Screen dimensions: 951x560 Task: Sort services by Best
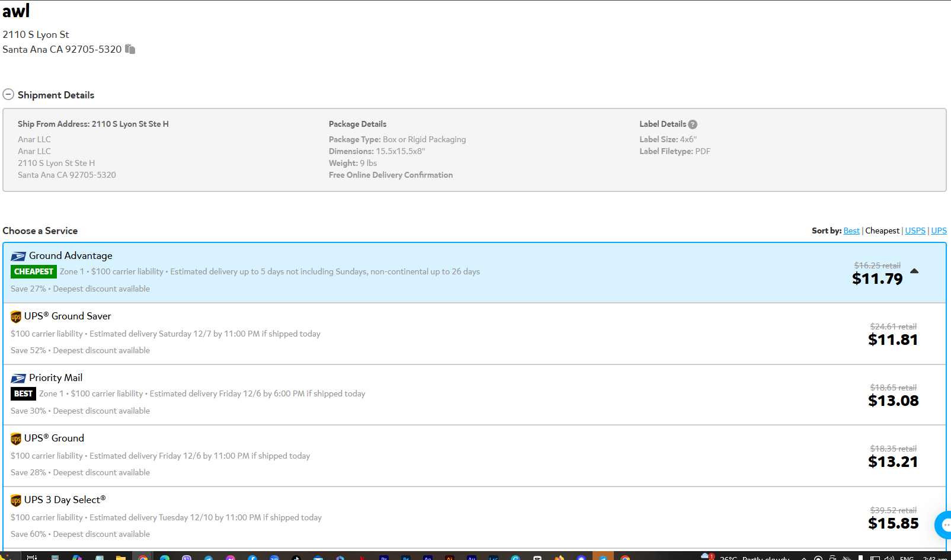(851, 231)
